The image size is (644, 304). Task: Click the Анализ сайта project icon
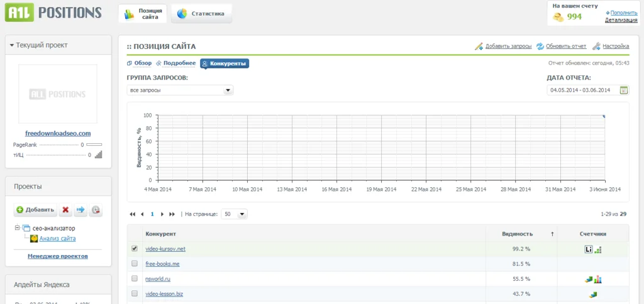(x=34, y=238)
